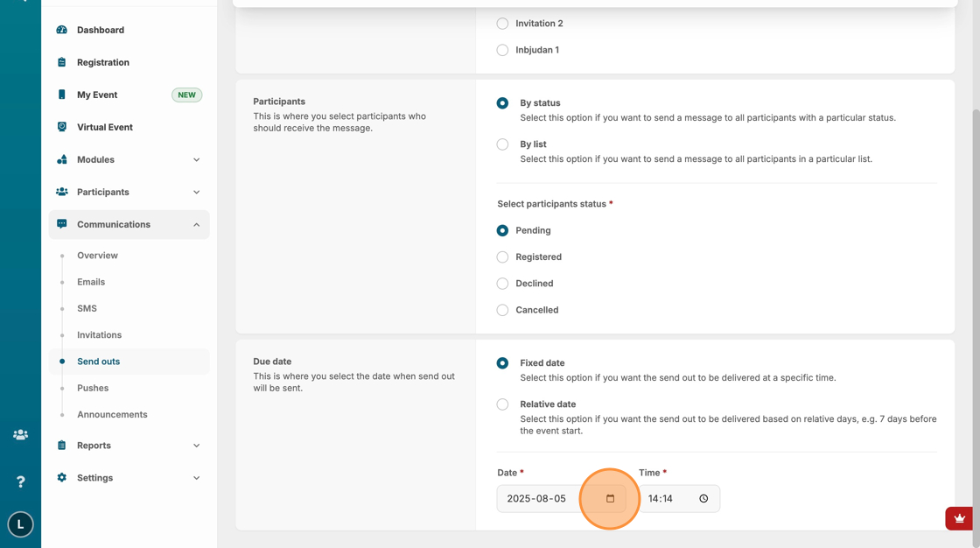980x548 pixels.
Task: Select the By list radio option
Action: 502,144
